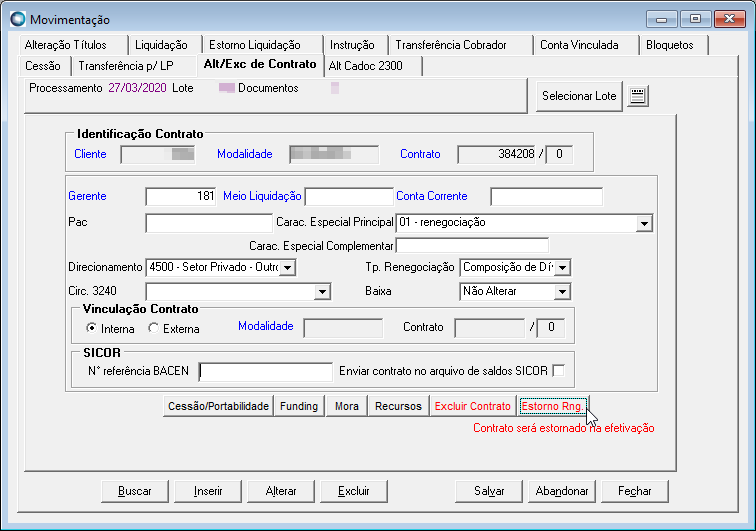
Task: Click the processing date 27/03/2020
Action: coord(137,88)
